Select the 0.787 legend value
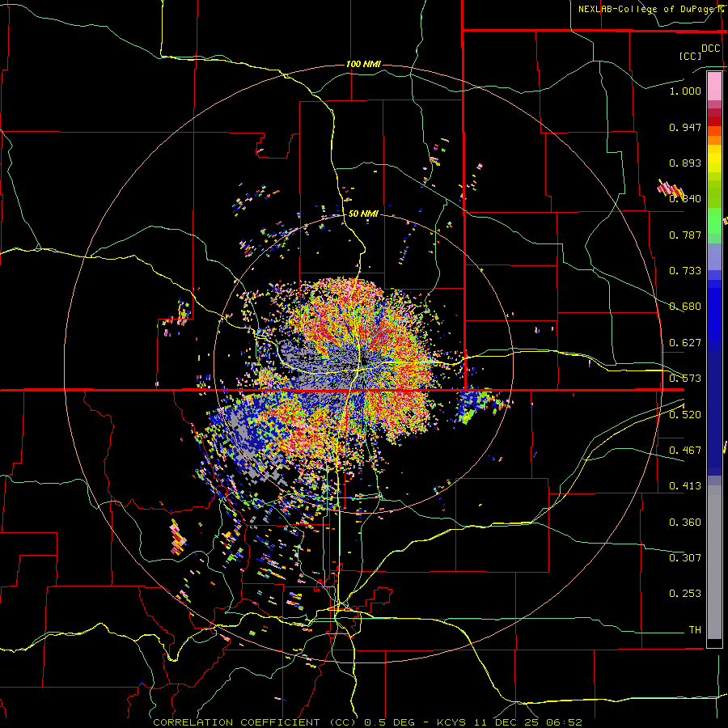Image resolution: width=728 pixels, height=728 pixels. click(x=685, y=235)
